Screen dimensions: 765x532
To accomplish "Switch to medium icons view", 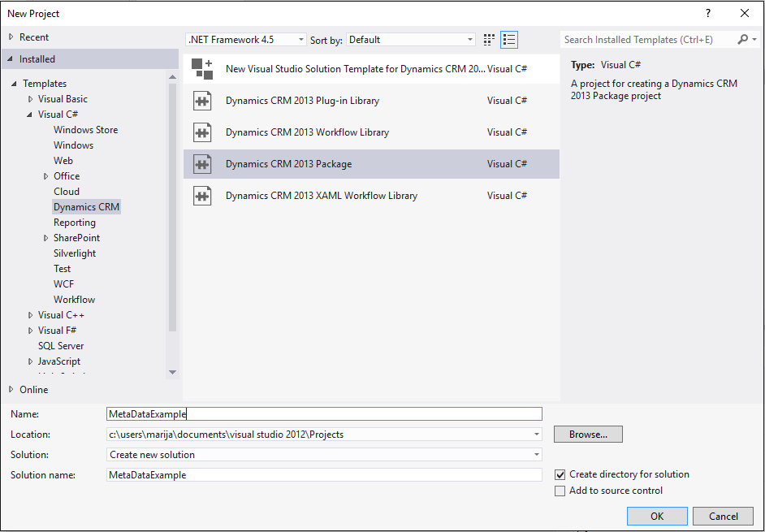I will (x=489, y=40).
